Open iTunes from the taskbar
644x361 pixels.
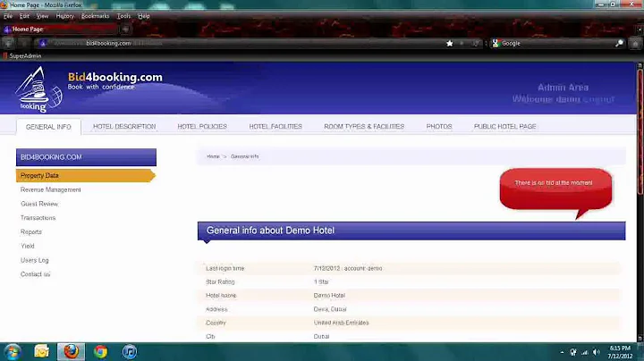pyautogui.click(x=130, y=352)
